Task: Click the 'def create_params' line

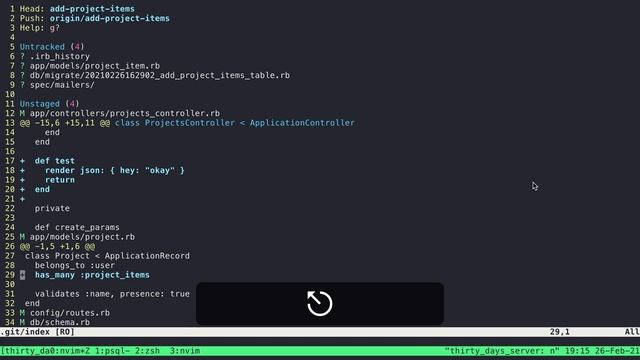Action: [x=77, y=227]
